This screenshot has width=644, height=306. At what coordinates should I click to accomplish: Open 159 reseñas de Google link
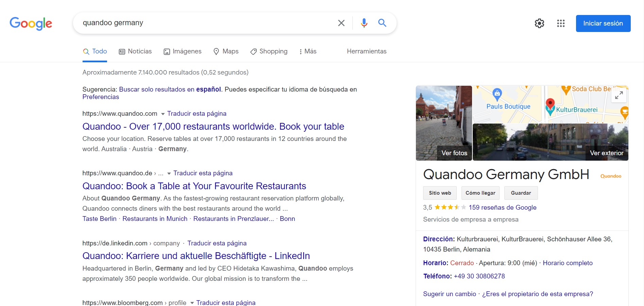click(502, 207)
